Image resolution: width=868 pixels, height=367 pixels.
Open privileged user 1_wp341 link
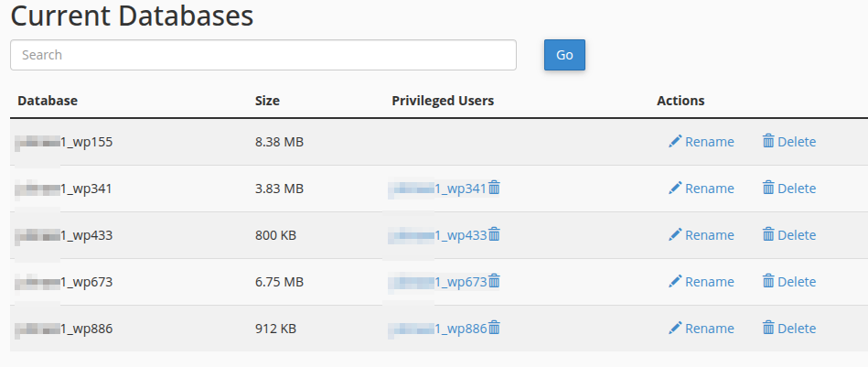437,189
